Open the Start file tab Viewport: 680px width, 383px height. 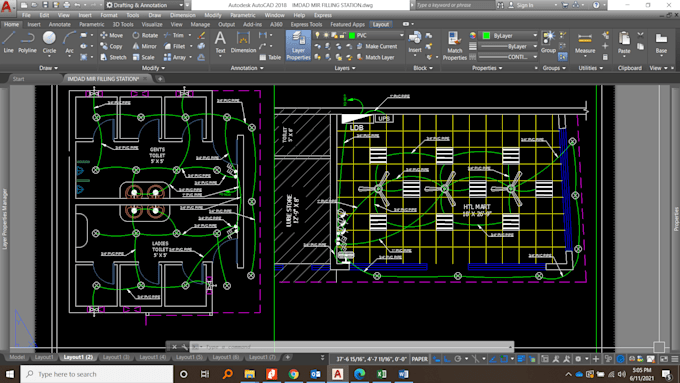[18, 79]
